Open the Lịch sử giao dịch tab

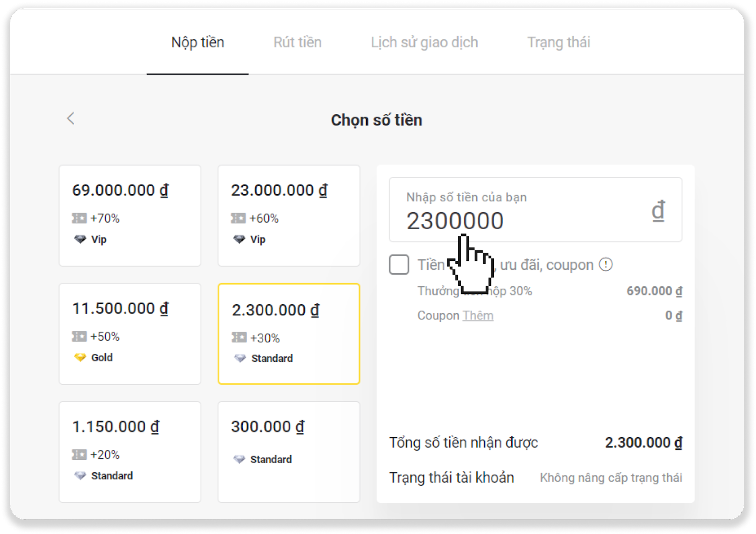(424, 43)
